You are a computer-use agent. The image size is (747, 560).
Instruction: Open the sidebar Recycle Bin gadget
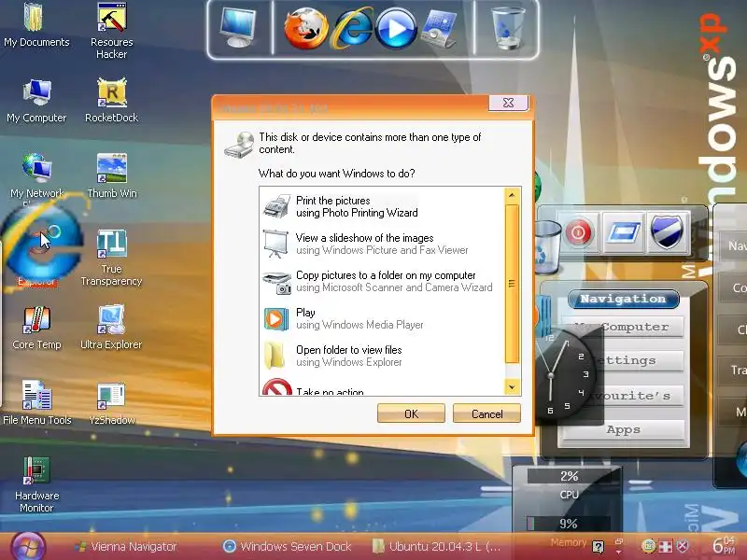click(x=546, y=247)
